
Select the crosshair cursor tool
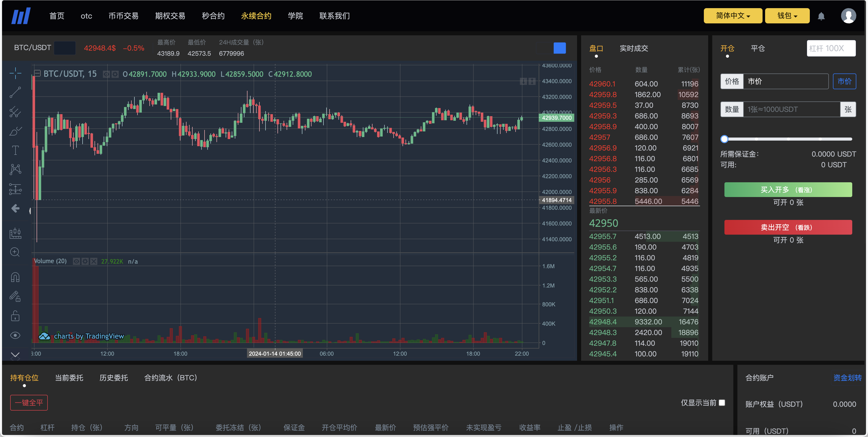[x=15, y=73]
